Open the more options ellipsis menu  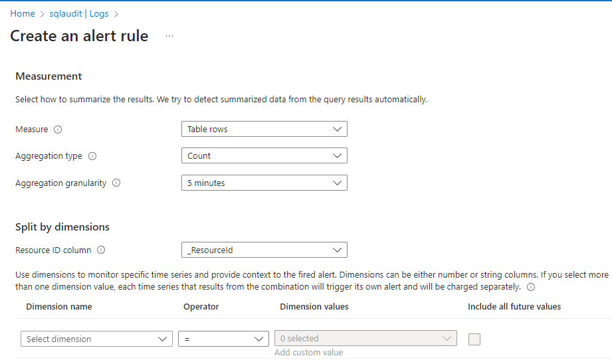click(x=169, y=36)
